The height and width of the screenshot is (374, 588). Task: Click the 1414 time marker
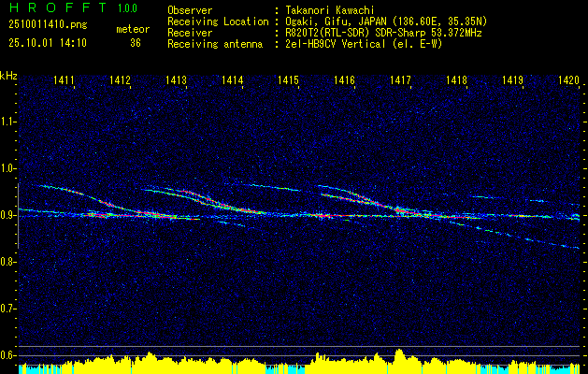coord(232,79)
